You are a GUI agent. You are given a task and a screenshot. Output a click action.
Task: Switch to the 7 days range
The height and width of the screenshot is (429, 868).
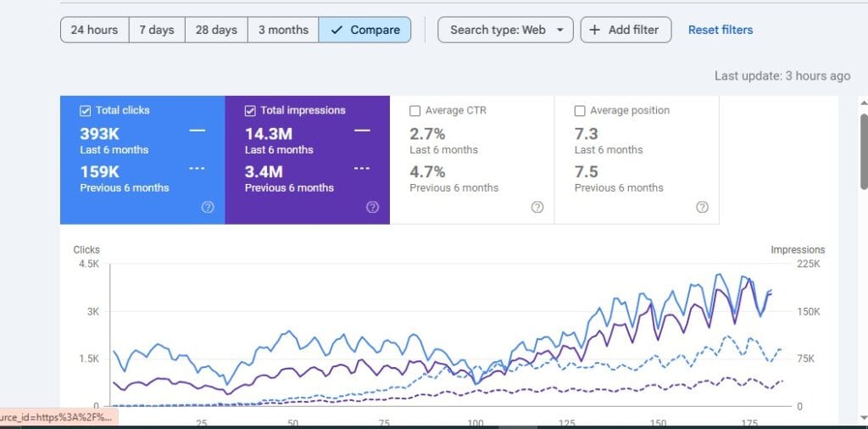pyautogui.click(x=156, y=30)
